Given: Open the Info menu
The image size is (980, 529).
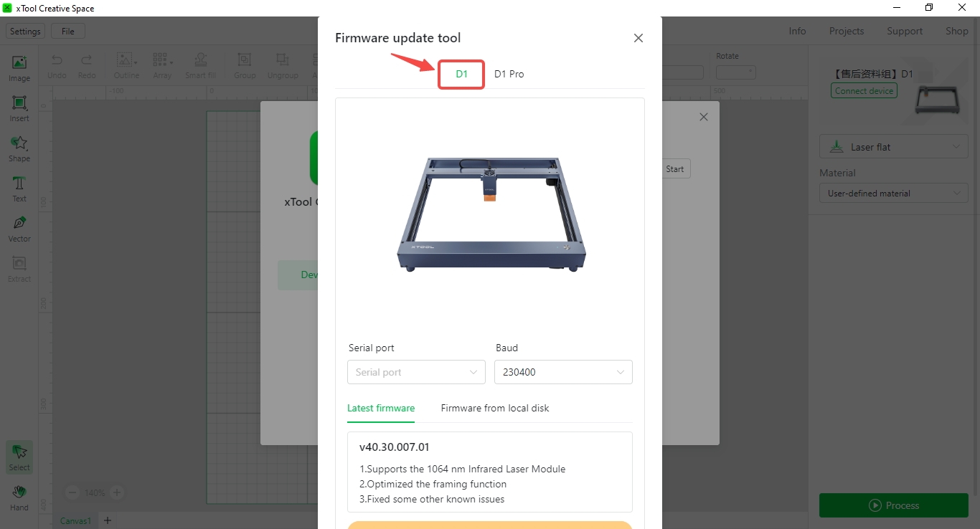Looking at the screenshot, I should [x=797, y=31].
